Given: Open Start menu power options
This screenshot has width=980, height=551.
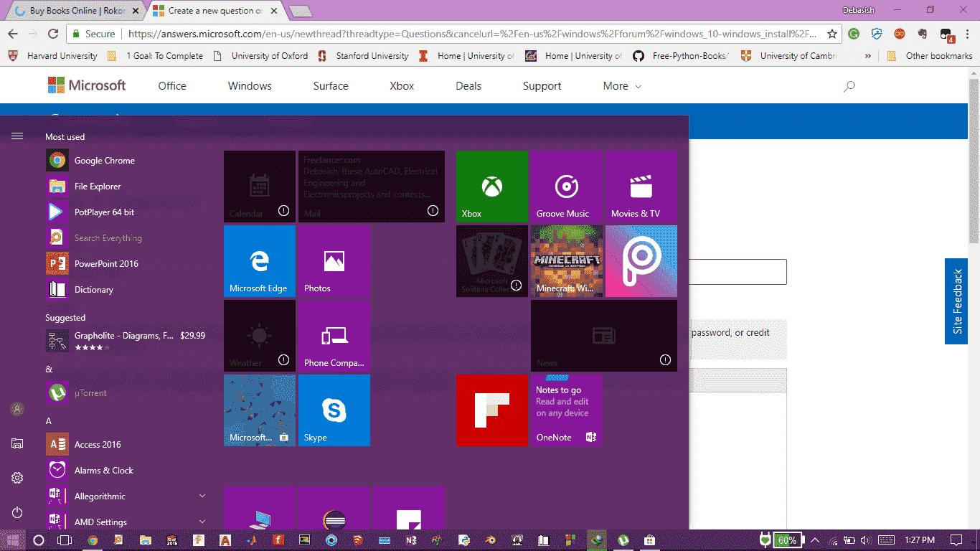Looking at the screenshot, I should (x=17, y=512).
